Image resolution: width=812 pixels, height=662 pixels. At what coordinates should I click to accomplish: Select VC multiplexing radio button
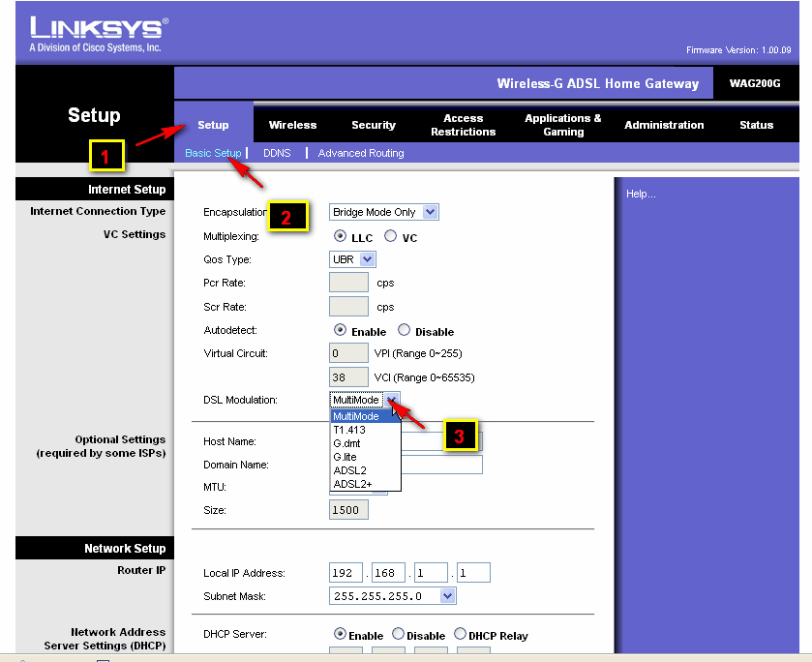point(390,236)
